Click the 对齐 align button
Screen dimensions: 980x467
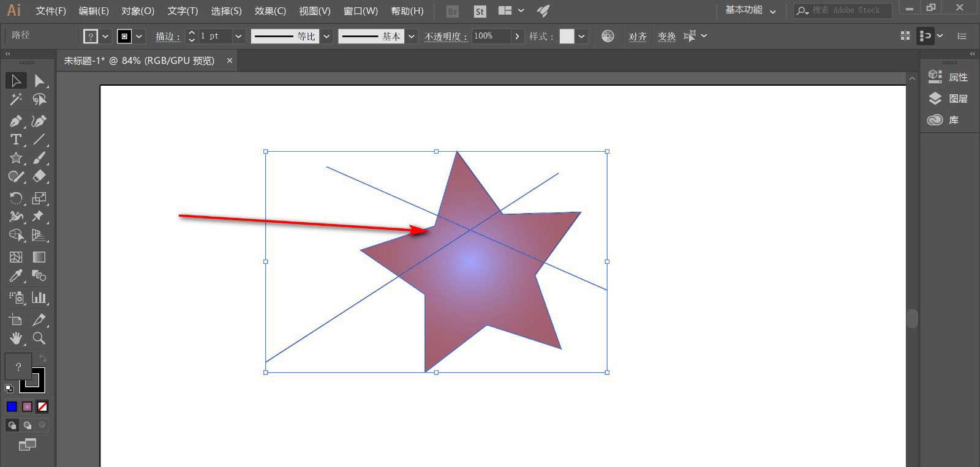click(x=638, y=36)
